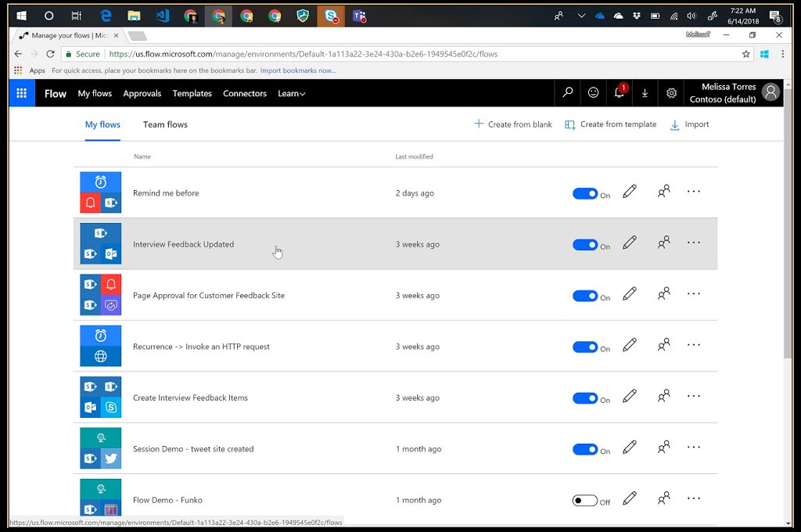
Task: Edit the Remind me before flow
Action: pos(630,192)
